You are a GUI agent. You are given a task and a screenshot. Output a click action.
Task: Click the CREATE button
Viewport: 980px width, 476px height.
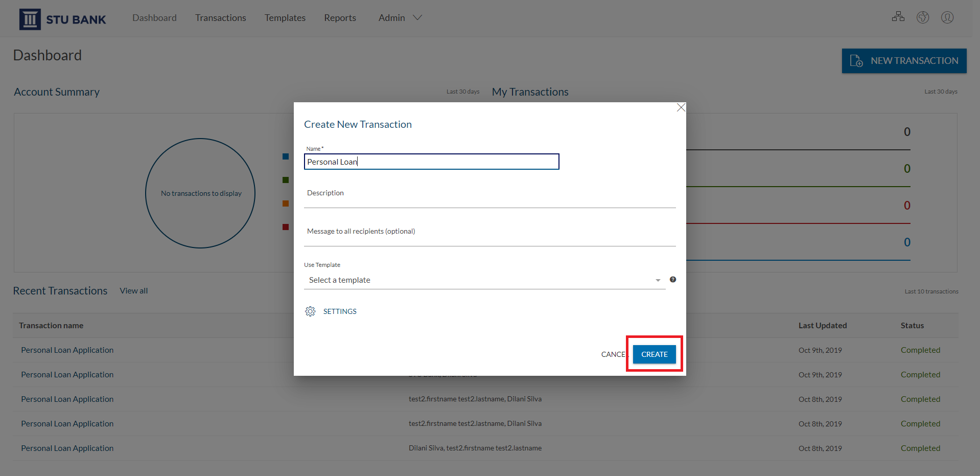click(x=655, y=354)
